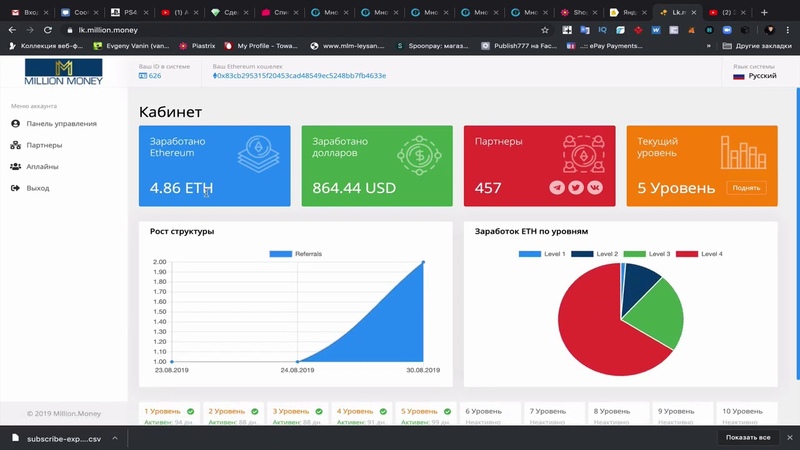Open the Chrome three-dot menu
The image size is (800, 450).
pos(788,30)
